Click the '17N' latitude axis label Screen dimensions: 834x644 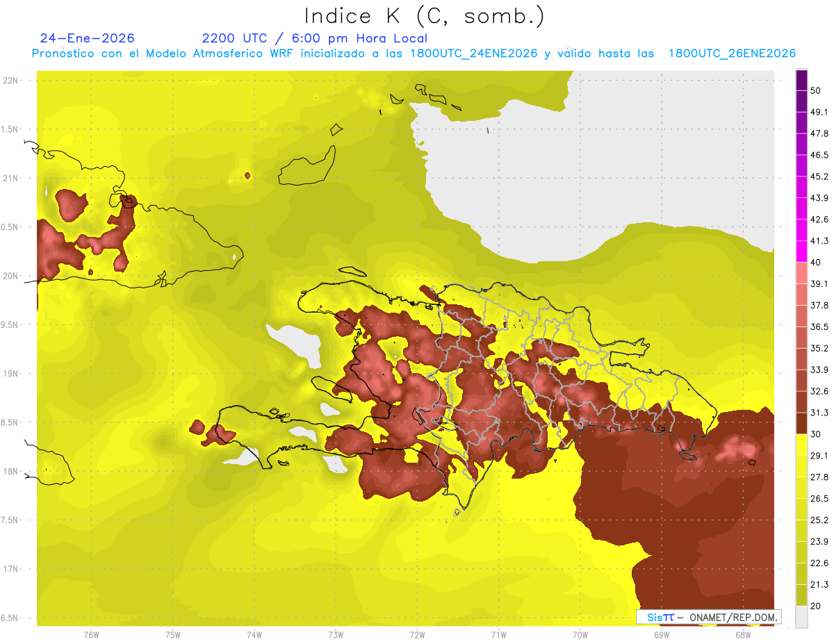11,569
